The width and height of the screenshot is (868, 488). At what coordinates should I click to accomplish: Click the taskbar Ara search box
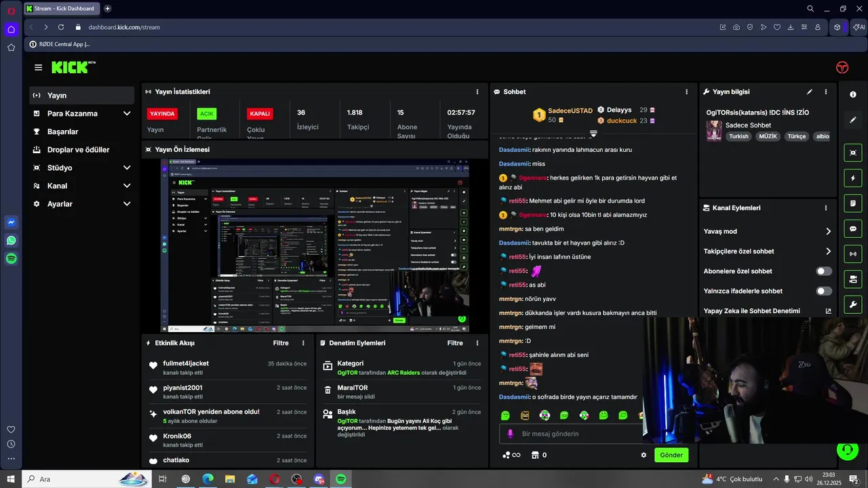pos(87,479)
